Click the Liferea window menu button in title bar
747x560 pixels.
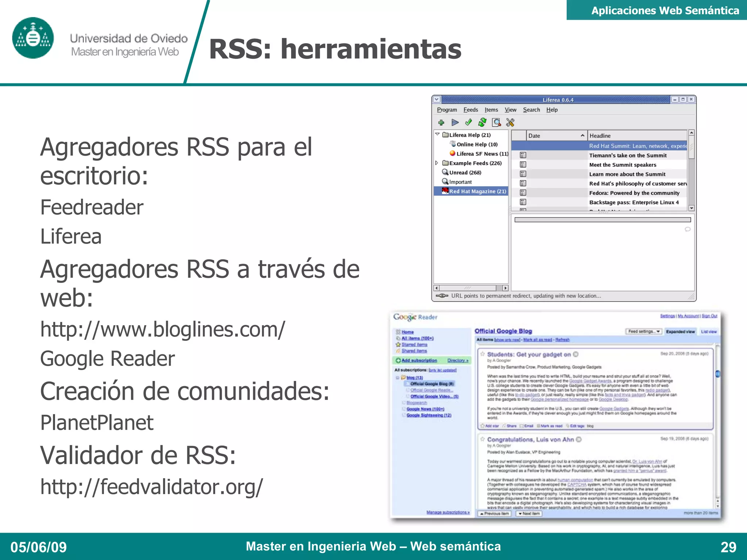pos(437,100)
